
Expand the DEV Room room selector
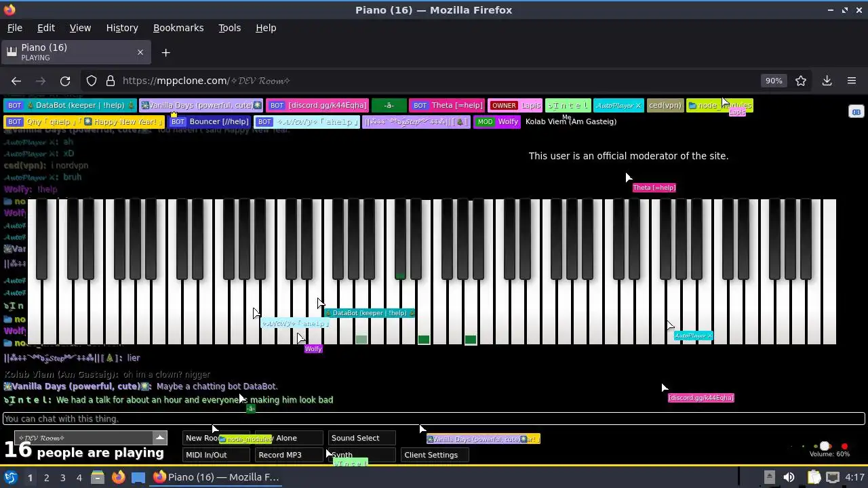[x=159, y=438]
